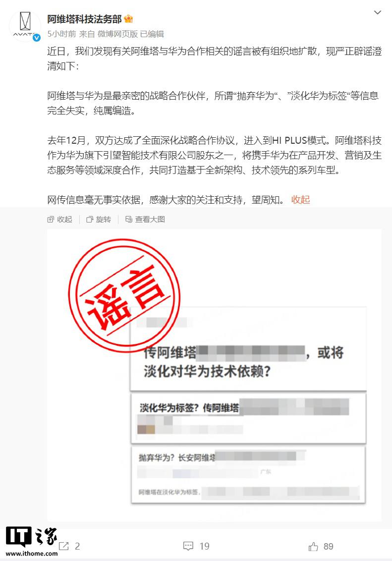The image size is (392, 561).
Task: Click the rotate icon next to 旋转
Action: coord(90,220)
